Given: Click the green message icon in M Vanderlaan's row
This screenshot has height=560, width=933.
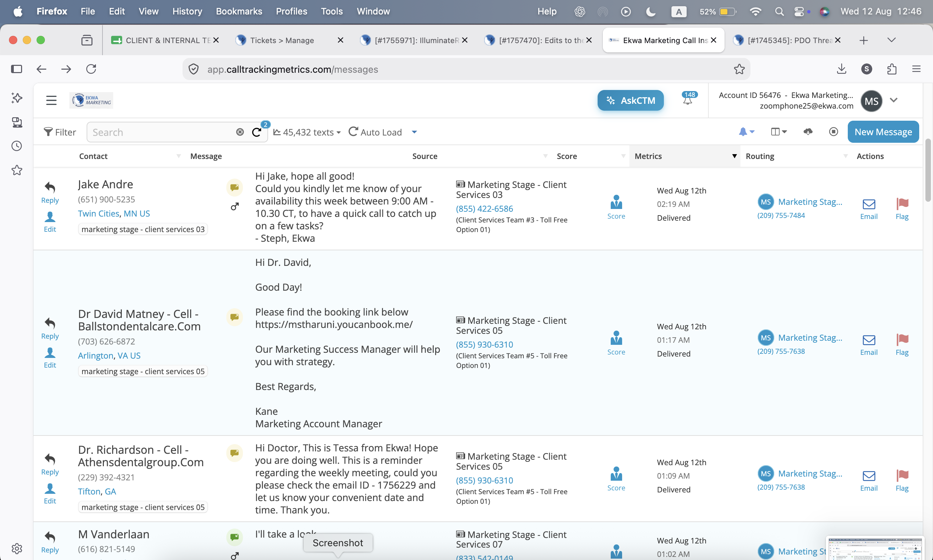Looking at the screenshot, I should point(235,537).
